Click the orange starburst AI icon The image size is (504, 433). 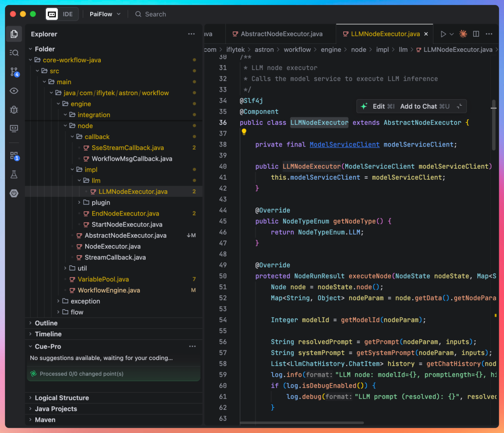pyautogui.click(x=463, y=34)
